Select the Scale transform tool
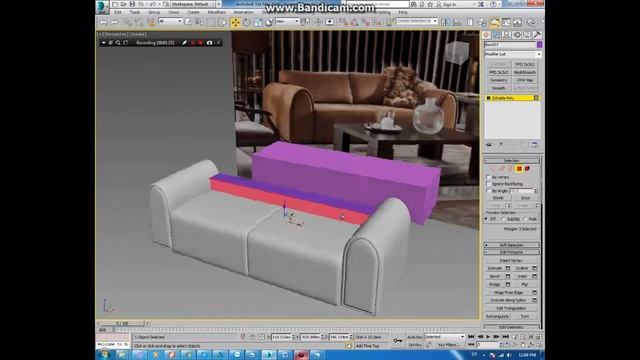 tap(258, 22)
